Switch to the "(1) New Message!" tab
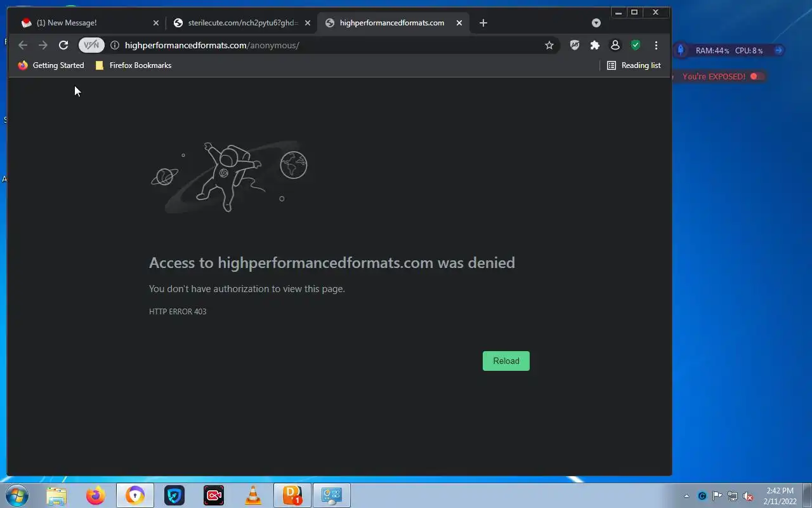The width and height of the screenshot is (812, 508). 89,23
